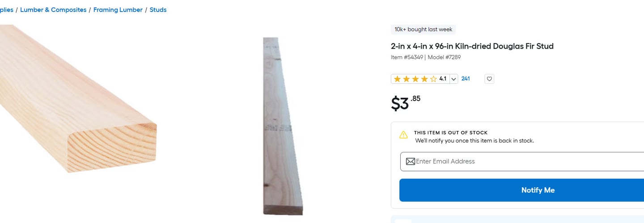Click the $3.85 price
Screen dimensions: 644x223
coord(405,103)
